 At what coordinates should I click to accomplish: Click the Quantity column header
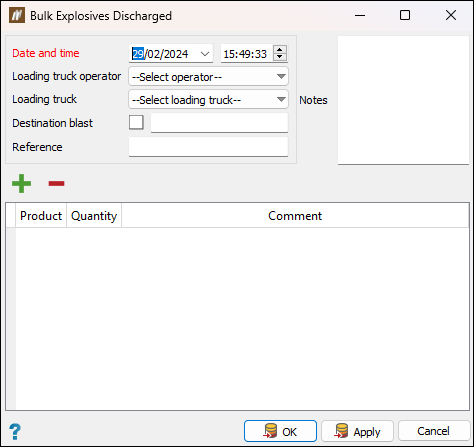[94, 216]
